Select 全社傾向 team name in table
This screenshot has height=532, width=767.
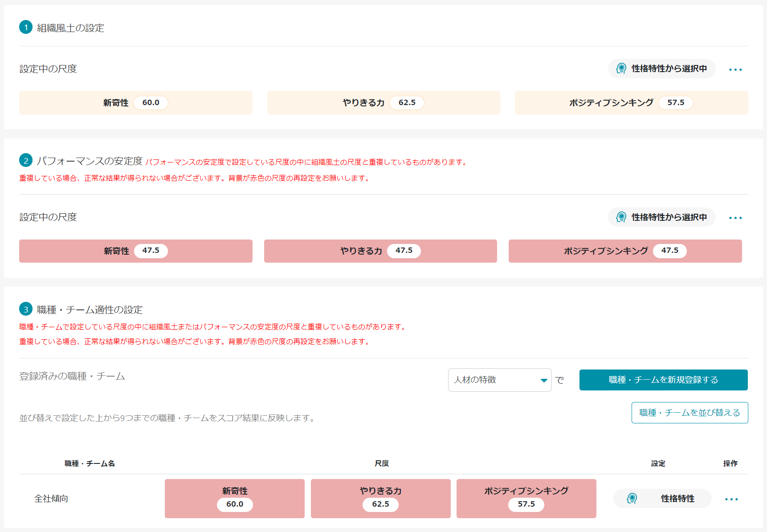point(51,499)
